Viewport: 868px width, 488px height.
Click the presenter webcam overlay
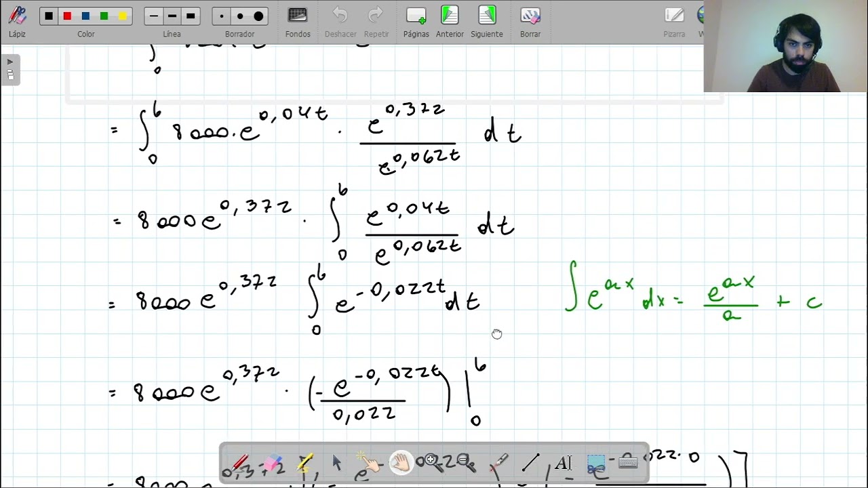786,46
